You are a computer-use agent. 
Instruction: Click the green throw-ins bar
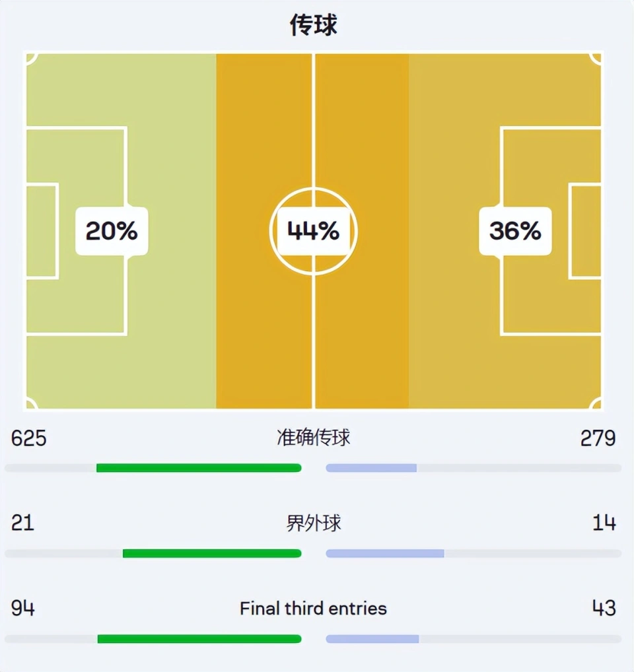click(x=212, y=553)
